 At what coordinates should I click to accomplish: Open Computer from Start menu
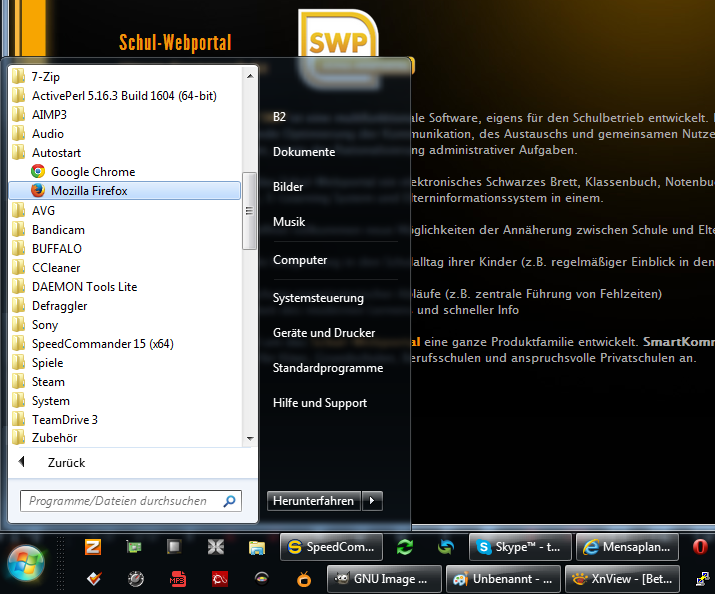[x=300, y=260]
